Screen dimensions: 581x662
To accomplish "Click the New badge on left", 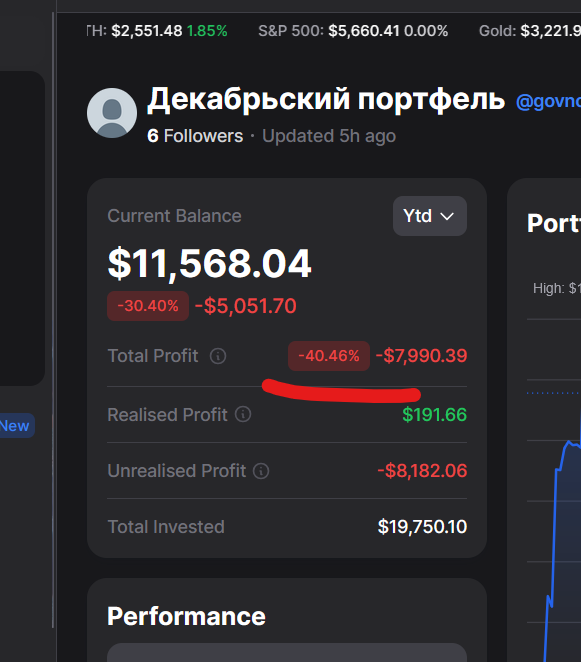I will [x=15, y=426].
